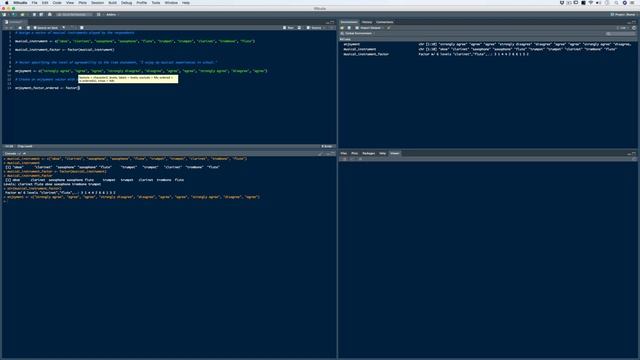Select the Viewer tab

click(394, 153)
